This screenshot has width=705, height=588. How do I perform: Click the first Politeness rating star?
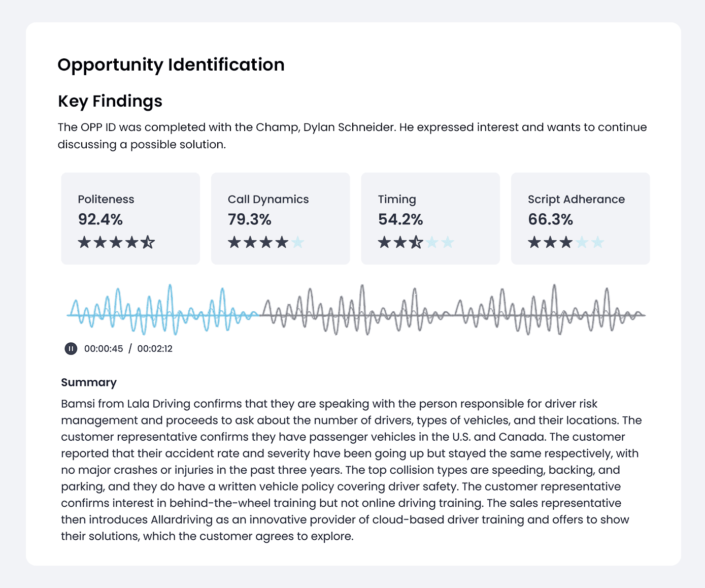(84, 242)
